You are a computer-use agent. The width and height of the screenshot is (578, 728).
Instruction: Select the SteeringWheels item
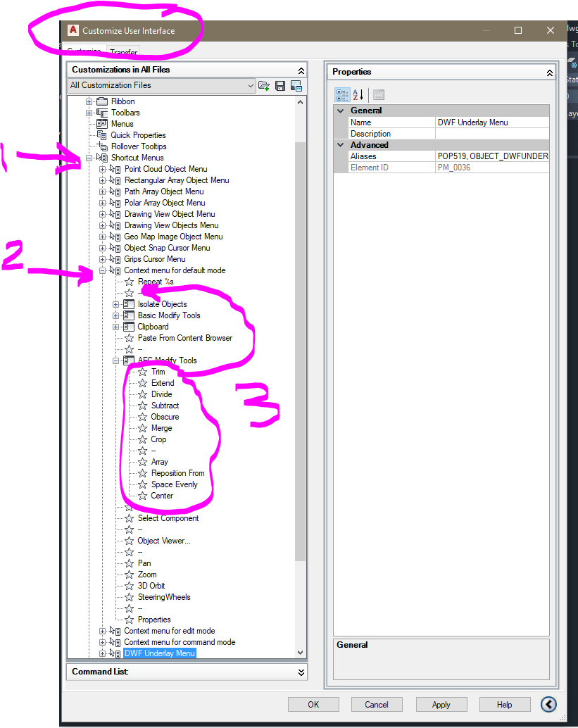[x=164, y=597]
